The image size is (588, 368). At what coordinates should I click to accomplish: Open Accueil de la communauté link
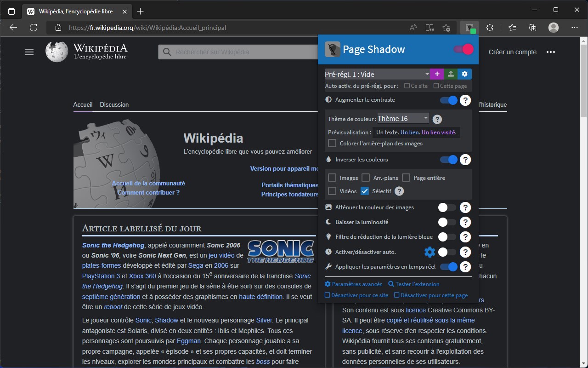(148, 183)
